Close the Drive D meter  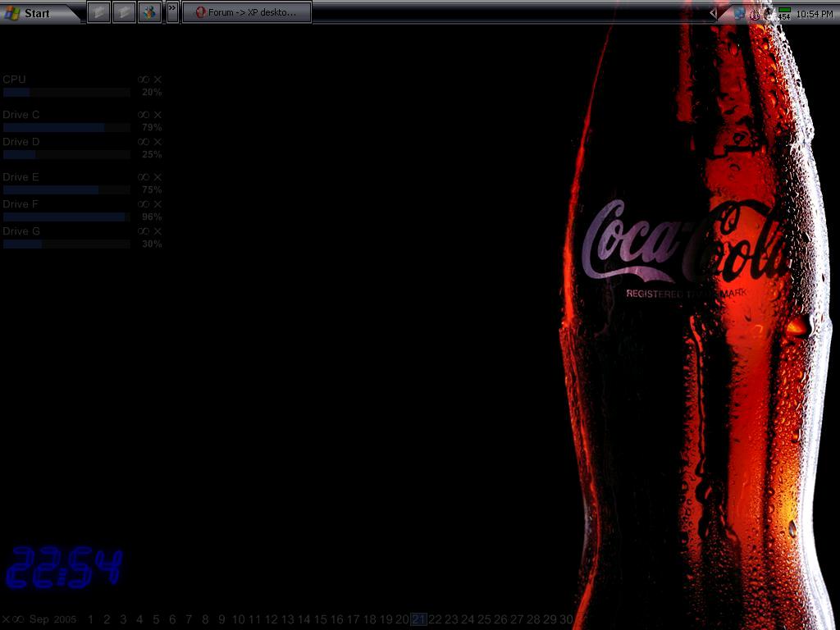tap(157, 142)
